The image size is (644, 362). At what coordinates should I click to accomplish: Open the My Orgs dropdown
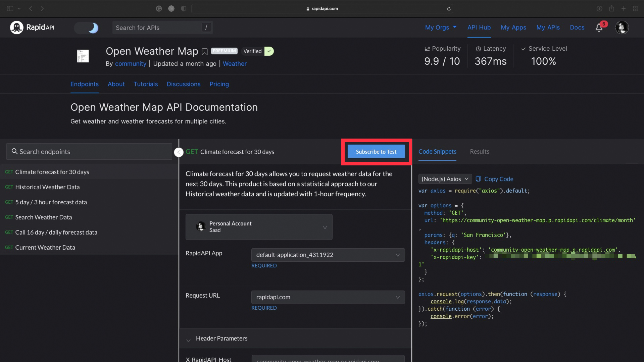(441, 28)
